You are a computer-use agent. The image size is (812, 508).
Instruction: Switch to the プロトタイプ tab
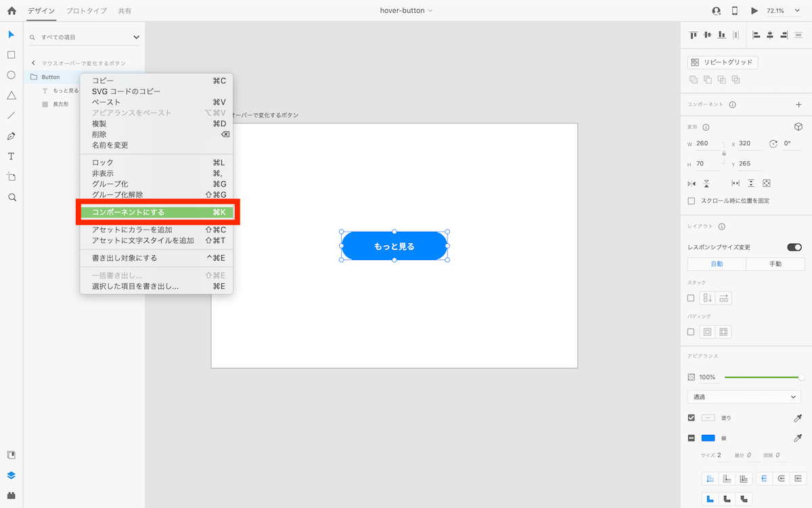click(86, 11)
